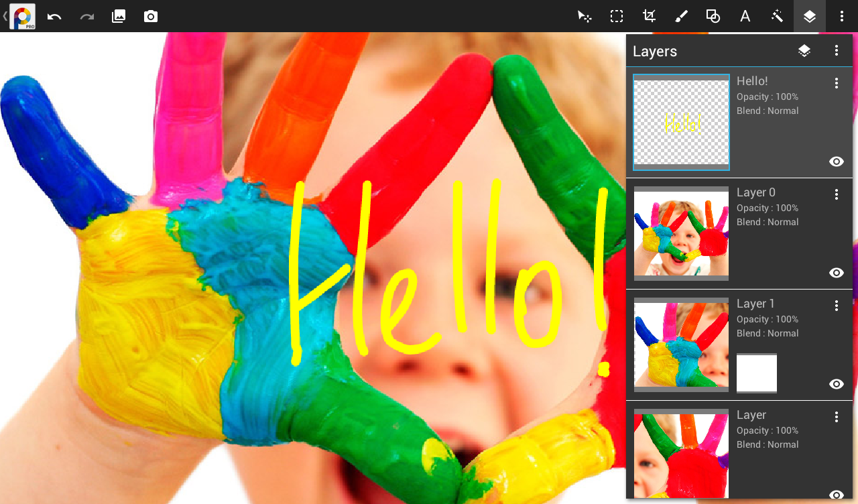Open the magic wand effects tool

click(778, 16)
